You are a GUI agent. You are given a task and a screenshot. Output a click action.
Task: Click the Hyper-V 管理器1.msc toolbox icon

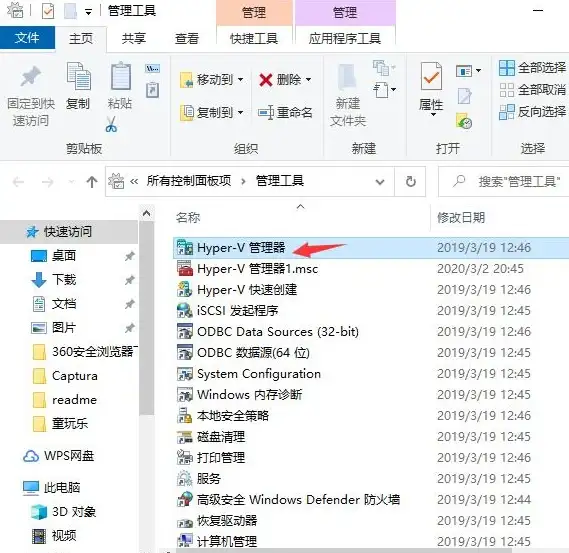click(x=185, y=269)
